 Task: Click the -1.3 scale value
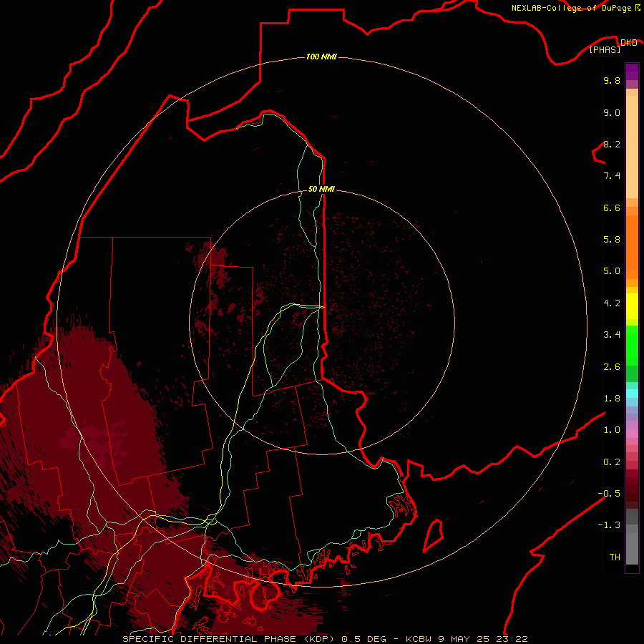(x=609, y=525)
